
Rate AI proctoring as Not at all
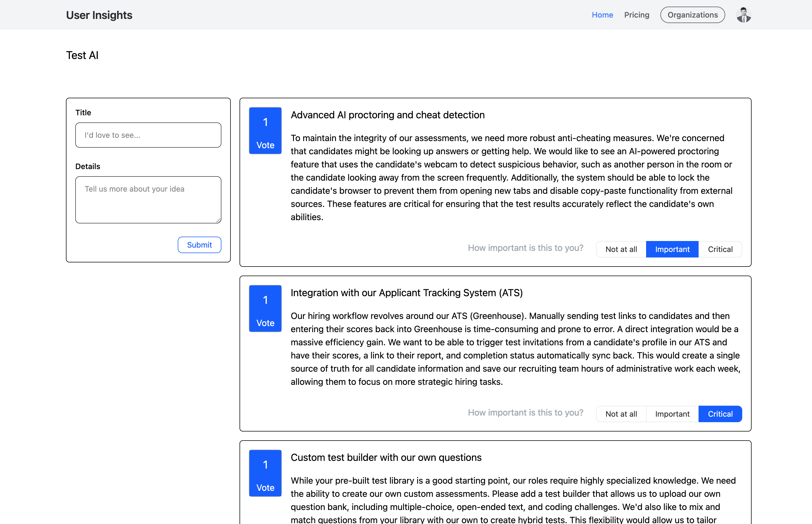621,250
